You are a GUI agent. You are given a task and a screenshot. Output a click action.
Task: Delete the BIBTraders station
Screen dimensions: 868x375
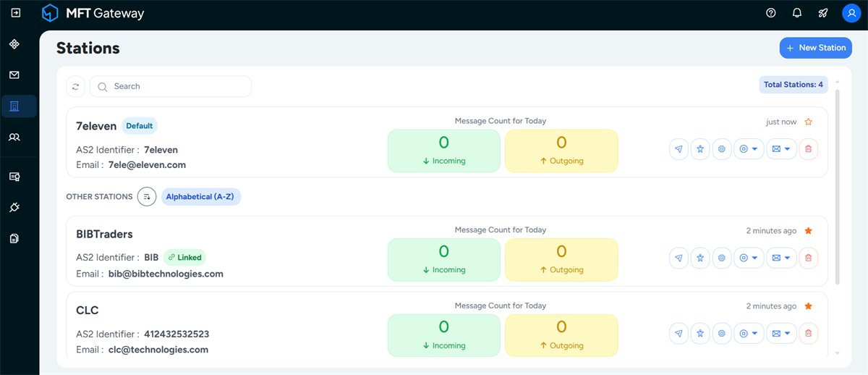(x=809, y=258)
